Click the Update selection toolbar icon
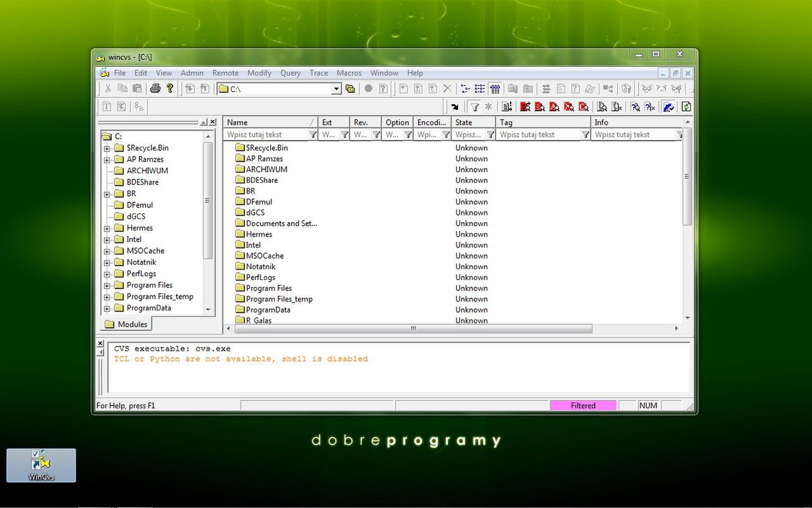This screenshot has width=812, height=508. (x=190, y=89)
